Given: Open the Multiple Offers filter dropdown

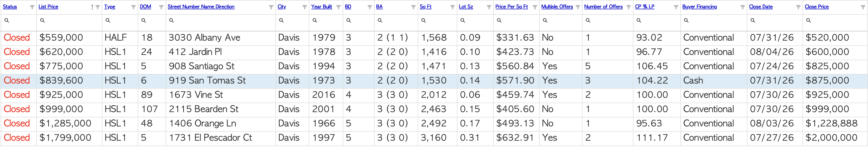Looking at the screenshot, I should point(577,7).
